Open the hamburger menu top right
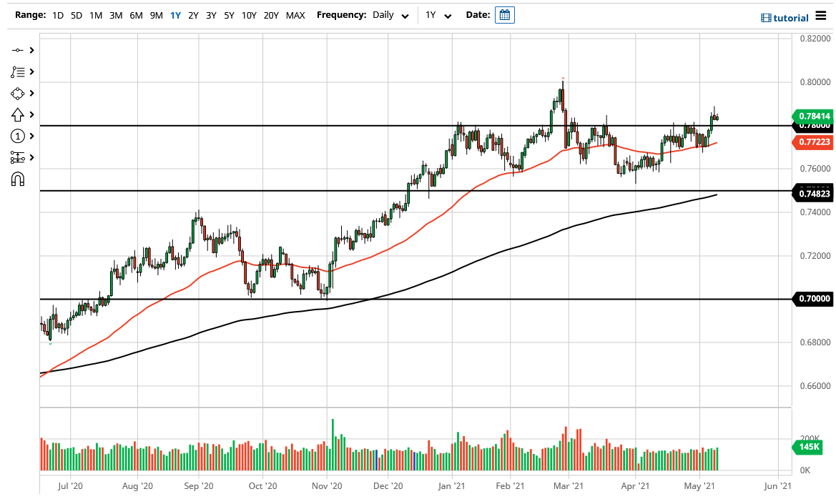836x504 pixels. pos(820,16)
